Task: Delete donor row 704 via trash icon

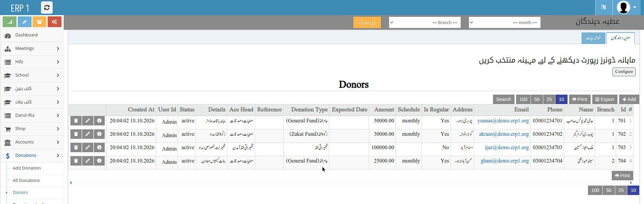Action: pyautogui.click(x=76, y=161)
